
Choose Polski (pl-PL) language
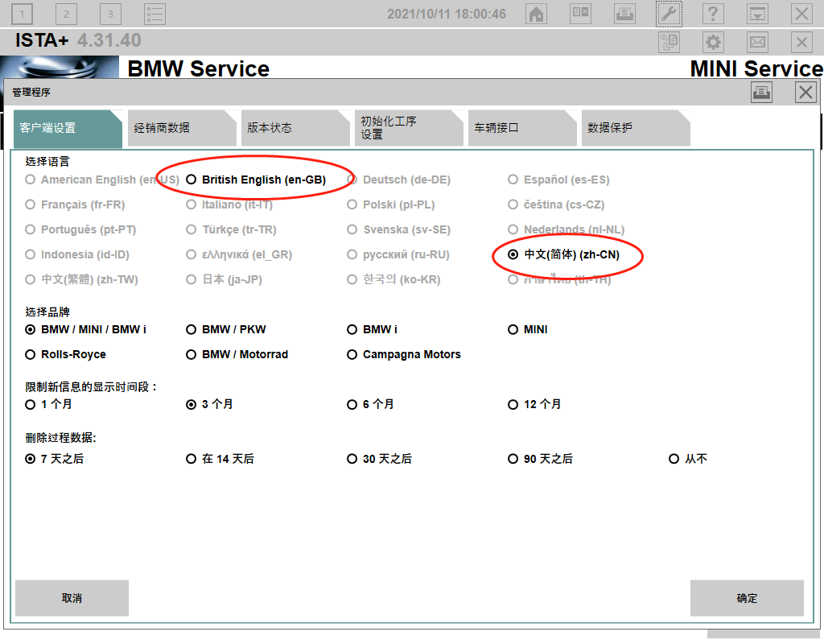tap(390, 204)
